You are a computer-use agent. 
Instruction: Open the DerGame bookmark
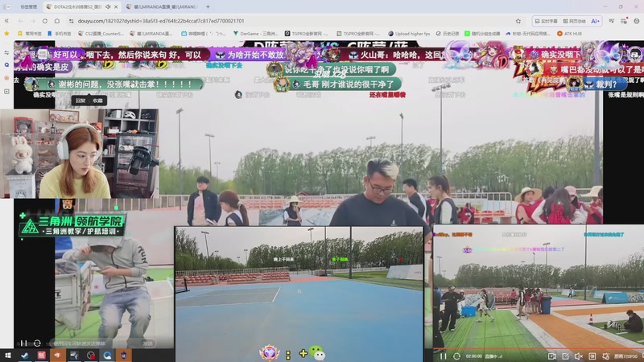[x=255, y=34]
